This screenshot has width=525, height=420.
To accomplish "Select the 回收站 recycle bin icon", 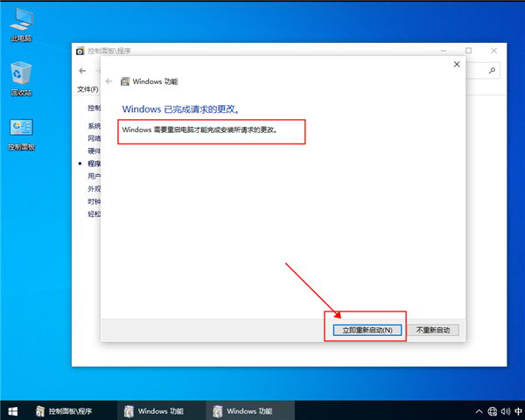I will [21, 77].
